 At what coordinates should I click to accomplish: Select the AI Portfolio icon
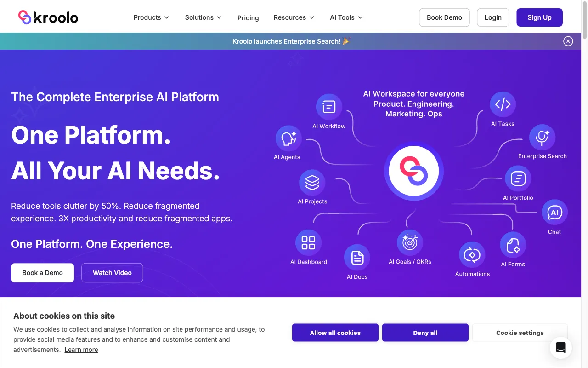tap(518, 178)
